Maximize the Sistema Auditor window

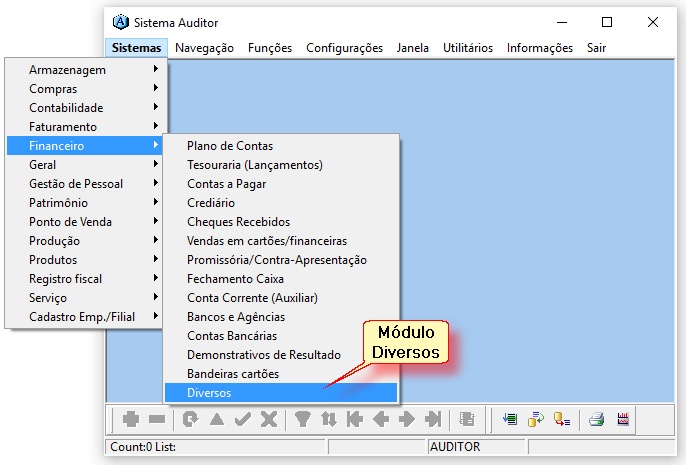click(x=607, y=22)
